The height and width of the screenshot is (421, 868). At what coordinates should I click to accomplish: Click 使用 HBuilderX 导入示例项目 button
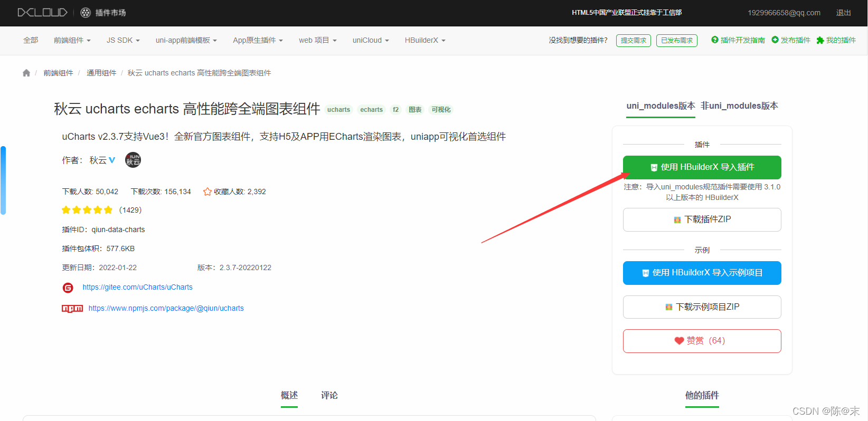pos(702,273)
